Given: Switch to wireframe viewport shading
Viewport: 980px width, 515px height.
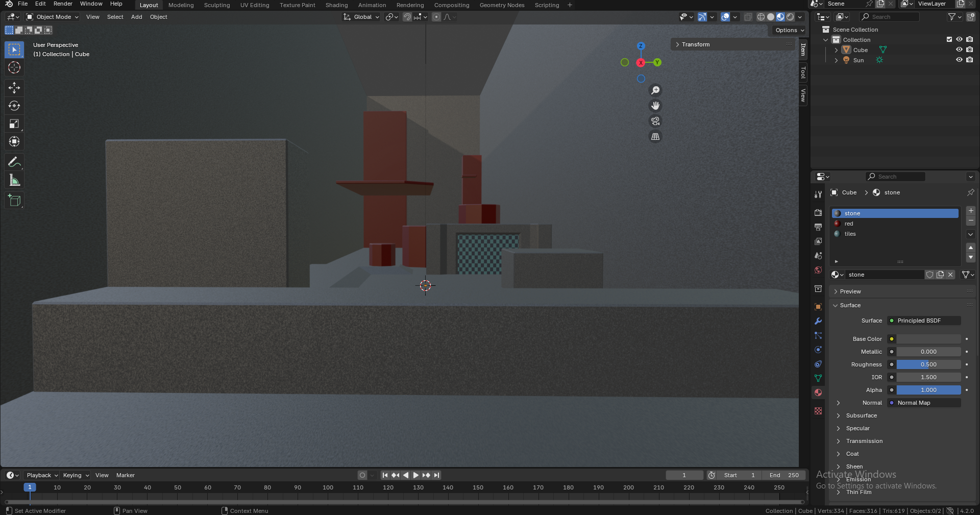Looking at the screenshot, I should click(x=761, y=17).
